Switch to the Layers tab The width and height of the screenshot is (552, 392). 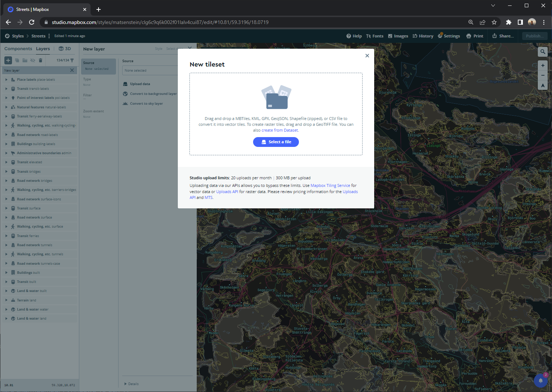click(x=43, y=49)
